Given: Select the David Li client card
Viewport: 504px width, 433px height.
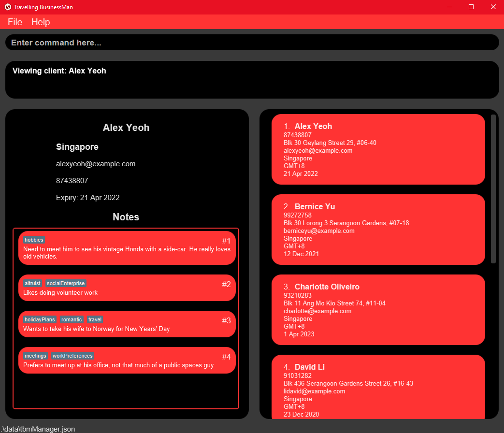Looking at the screenshot, I should point(378,387).
